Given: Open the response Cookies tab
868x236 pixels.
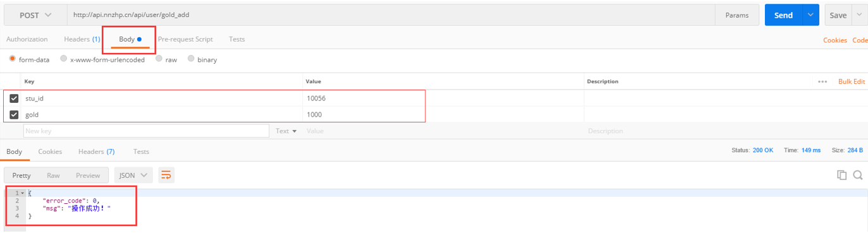Looking at the screenshot, I should click(50, 151).
